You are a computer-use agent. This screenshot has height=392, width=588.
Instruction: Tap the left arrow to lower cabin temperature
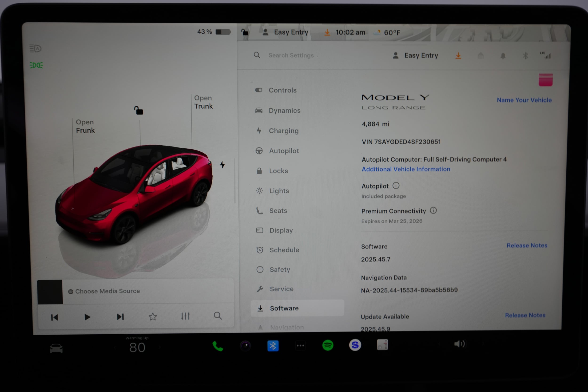point(115,347)
